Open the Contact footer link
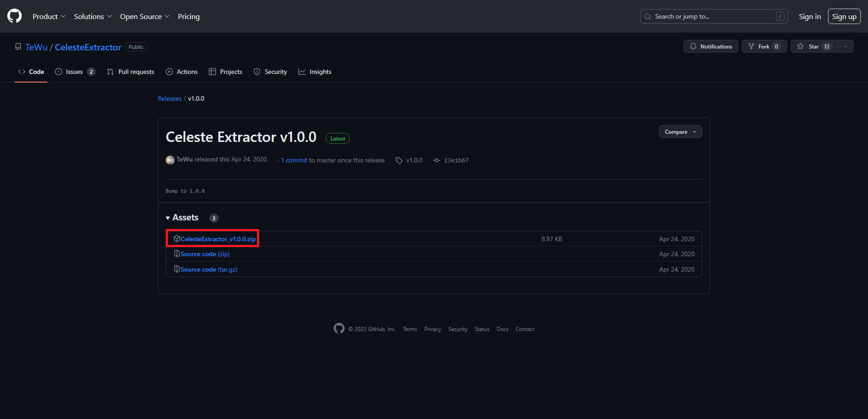This screenshot has width=868, height=419. pos(525,329)
